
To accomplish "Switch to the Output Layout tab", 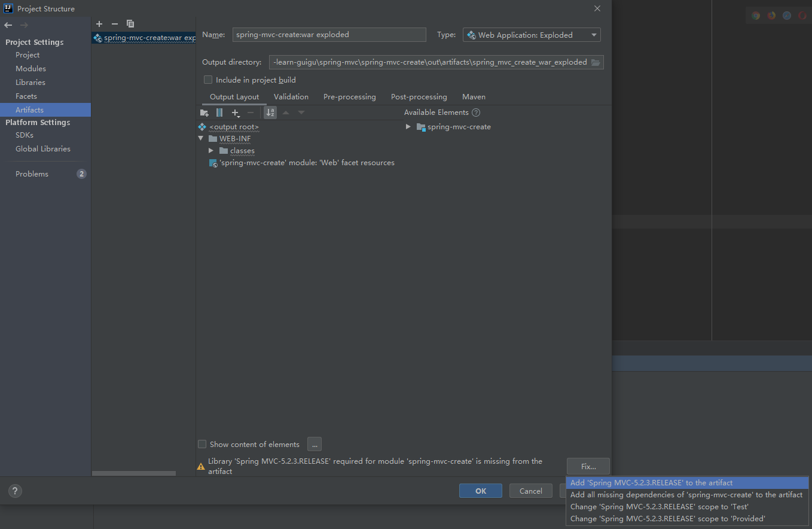I will (x=234, y=97).
